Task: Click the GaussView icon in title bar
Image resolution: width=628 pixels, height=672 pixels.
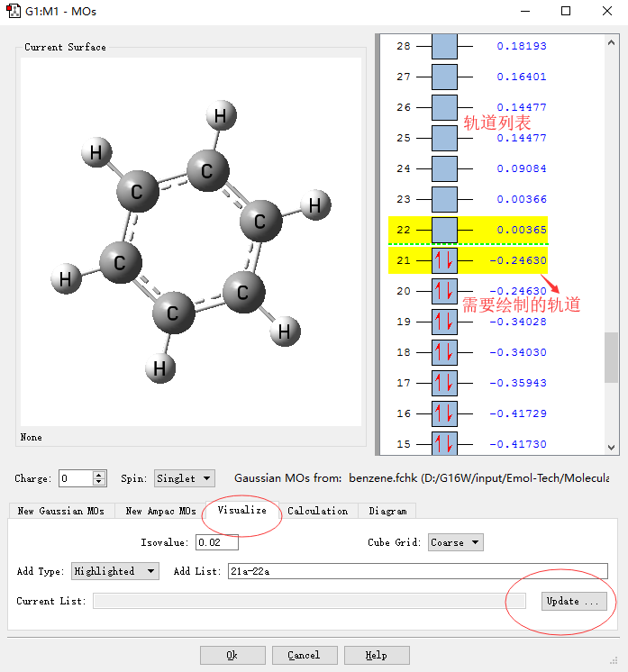Action: (14, 12)
